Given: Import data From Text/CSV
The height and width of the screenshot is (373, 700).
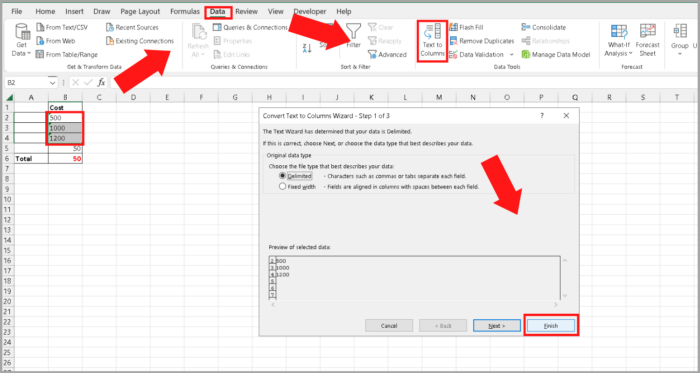Looking at the screenshot, I should click(x=62, y=28).
